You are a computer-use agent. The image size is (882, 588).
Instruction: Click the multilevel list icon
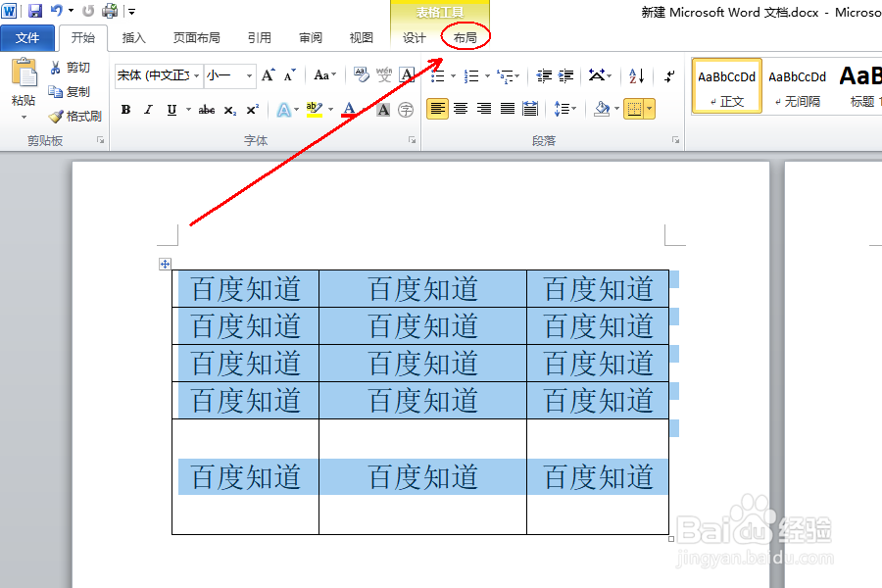(505, 75)
